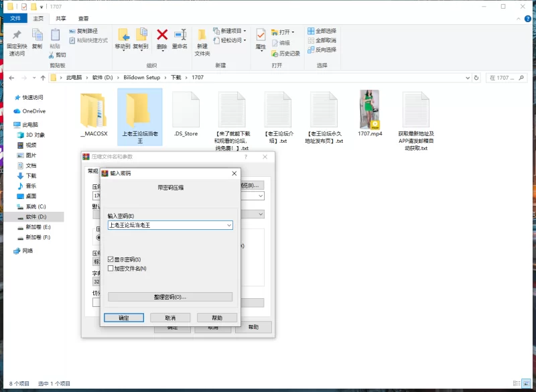Click the New Folder (新建文件夹) icon
The height and width of the screenshot is (392, 536).
pyautogui.click(x=202, y=35)
